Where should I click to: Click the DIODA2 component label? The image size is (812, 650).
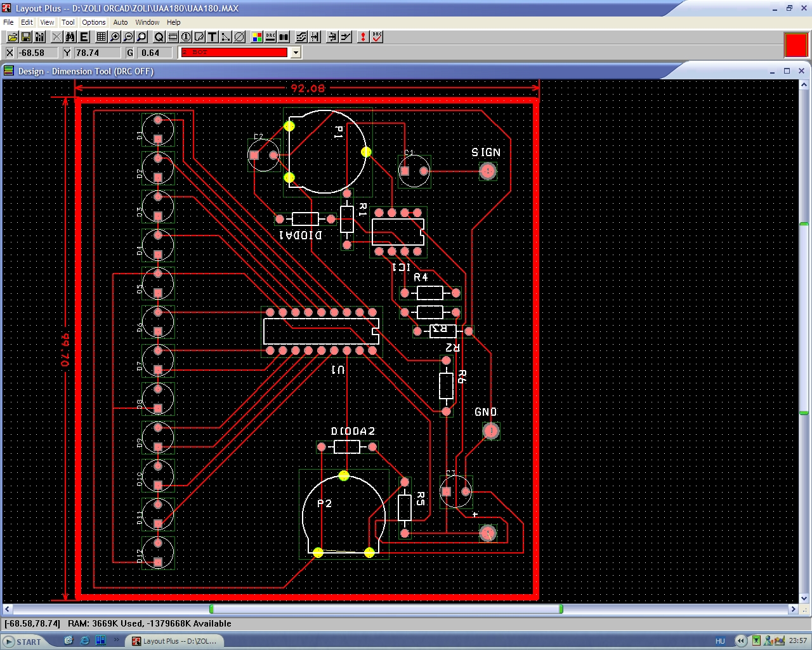coord(353,431)
